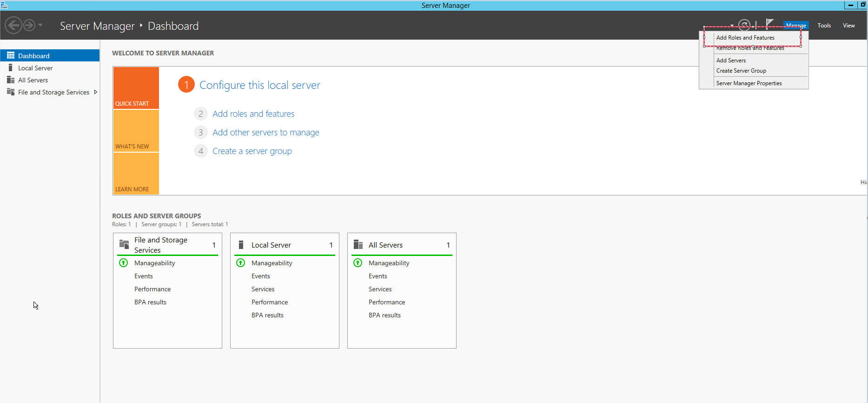Screen dimensions: 868x403
Task: Expand the breadcrumb arrow after Server Manager
Action: click(x=141, y=26)
